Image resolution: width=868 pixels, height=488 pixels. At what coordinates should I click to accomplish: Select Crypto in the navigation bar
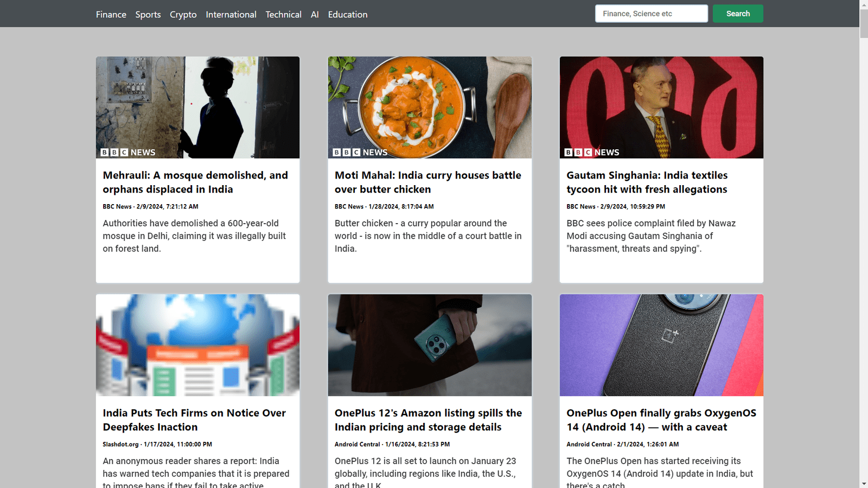point(183,15)
